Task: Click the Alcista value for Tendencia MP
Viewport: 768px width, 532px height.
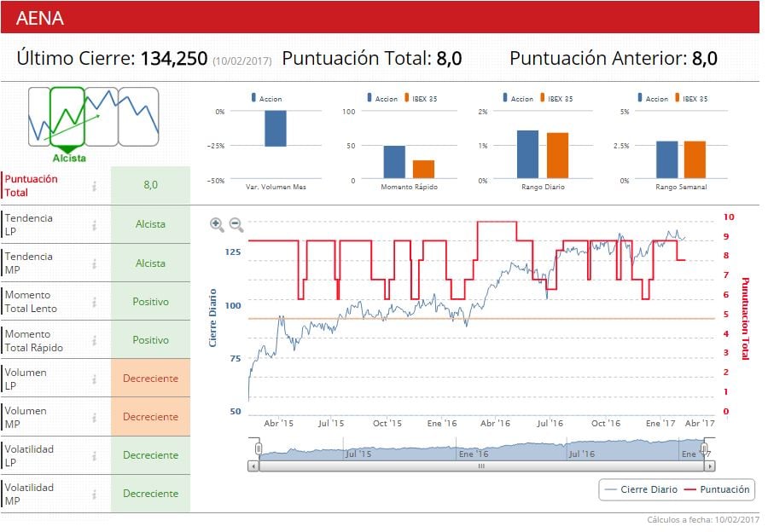Action: point(150,263)
